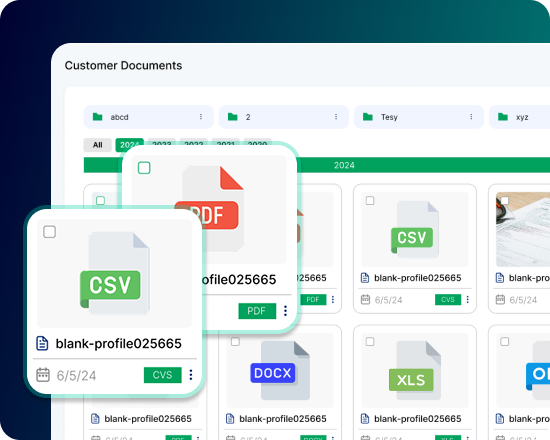Click the filename on the large floating CSV card
The width and height of the screenshot is (550, 440).
[x=119, y=344]
